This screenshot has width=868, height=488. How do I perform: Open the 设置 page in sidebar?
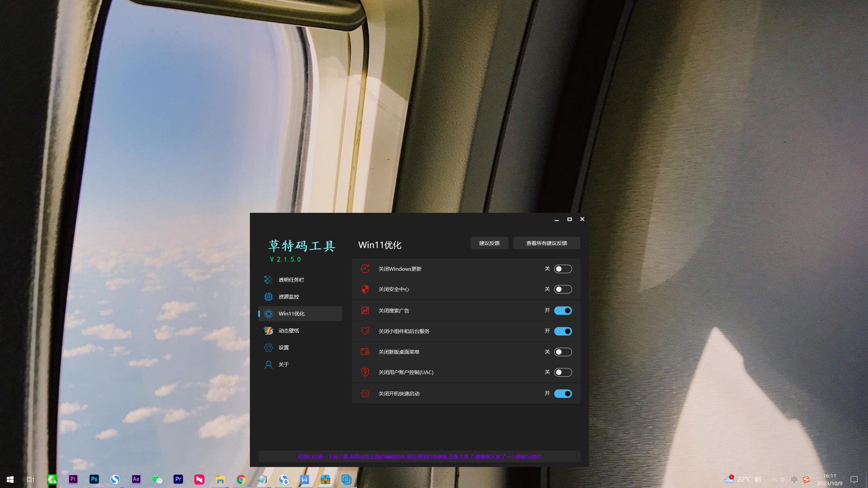coord(300,347)
